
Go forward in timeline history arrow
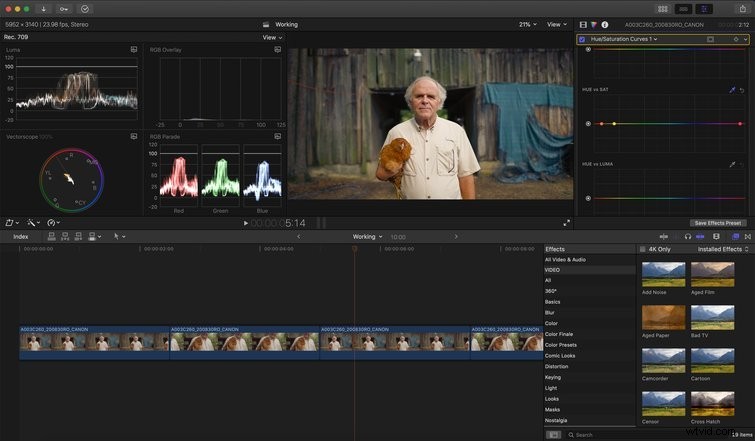(x=456, y=236)
